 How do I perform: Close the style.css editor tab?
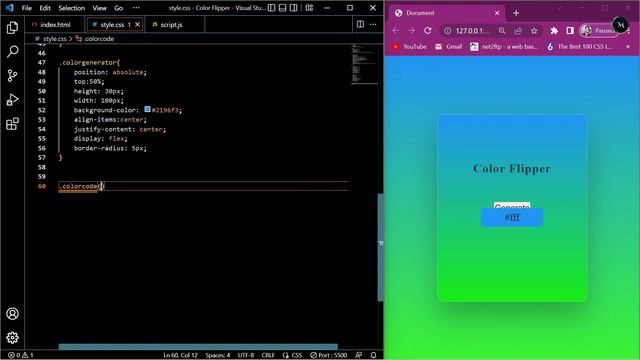[138, 24]
